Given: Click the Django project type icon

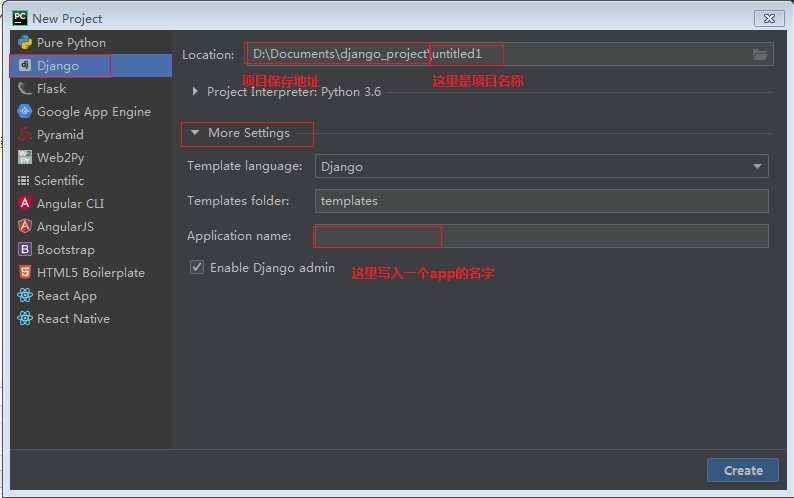Looking at the screenshot, I should click(24, 65).
